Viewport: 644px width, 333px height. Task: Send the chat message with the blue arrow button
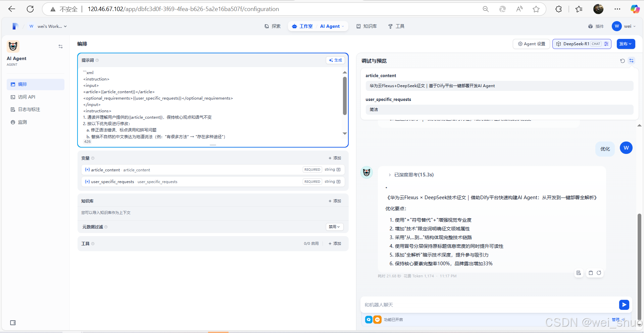pyautogui.click(x=624, y=304)
